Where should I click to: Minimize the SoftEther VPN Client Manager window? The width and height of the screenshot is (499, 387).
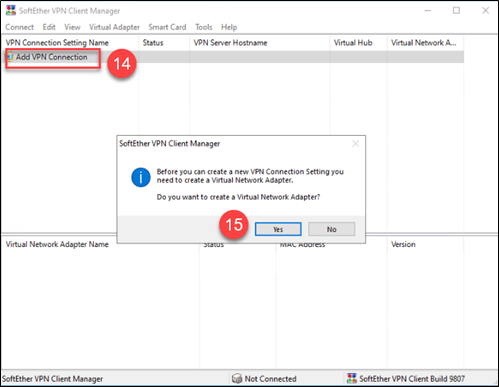(x=428, y=11)
